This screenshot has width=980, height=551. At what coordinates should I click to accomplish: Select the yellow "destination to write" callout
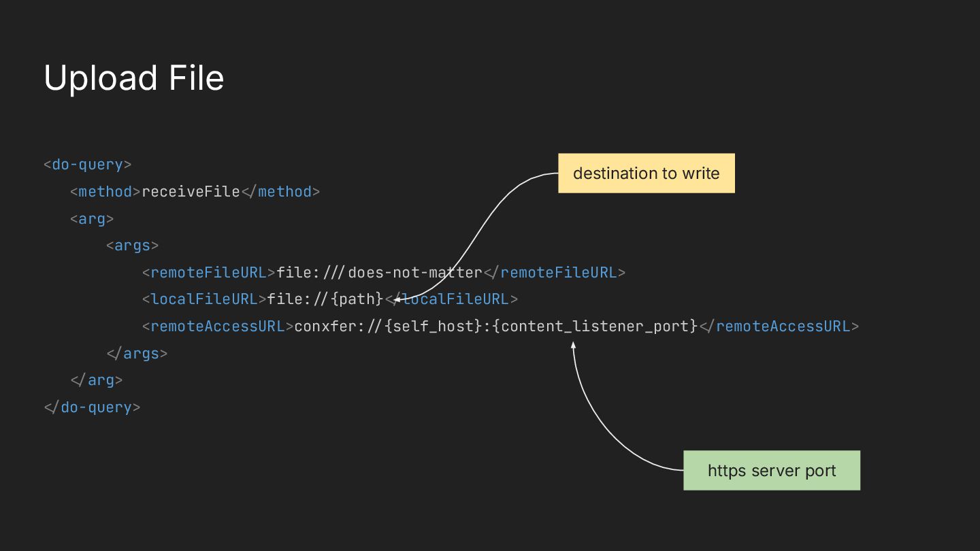click(x=646, y=173)
